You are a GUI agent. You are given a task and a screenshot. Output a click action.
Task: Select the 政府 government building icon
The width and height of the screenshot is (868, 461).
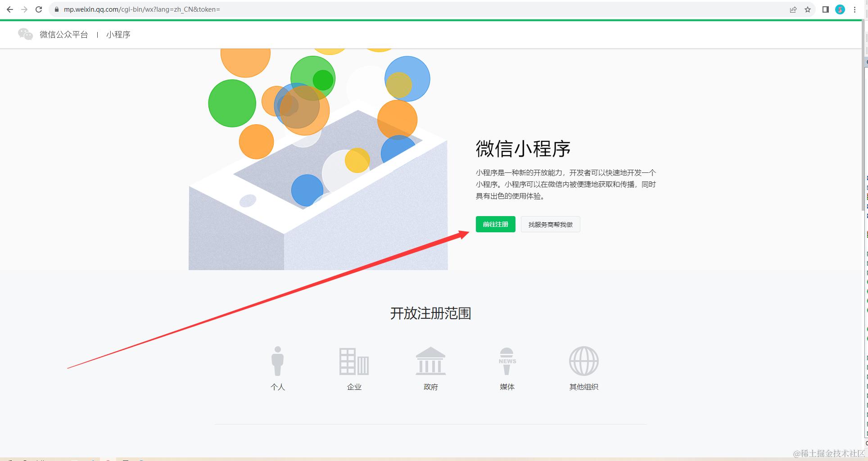click(430, 361)
